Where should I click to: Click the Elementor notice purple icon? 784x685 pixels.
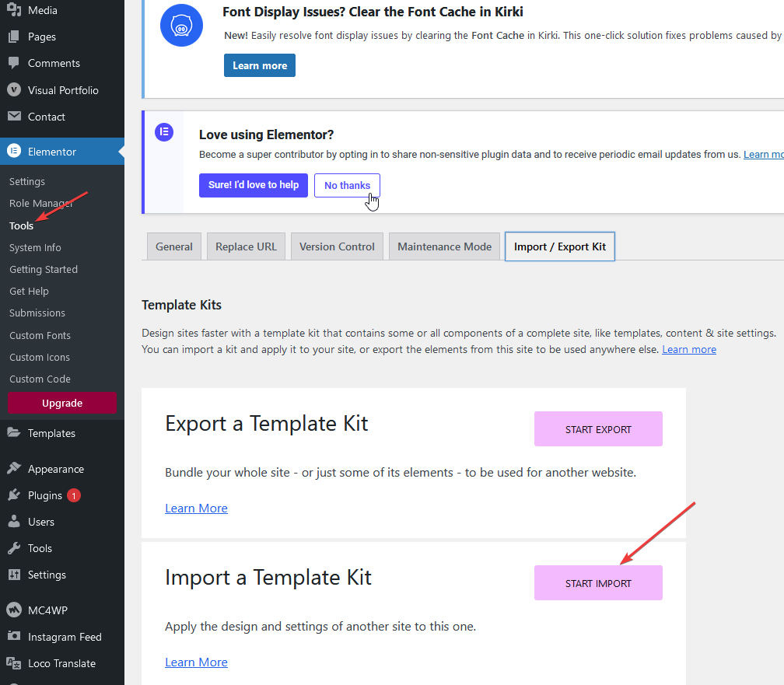(164, 132)
